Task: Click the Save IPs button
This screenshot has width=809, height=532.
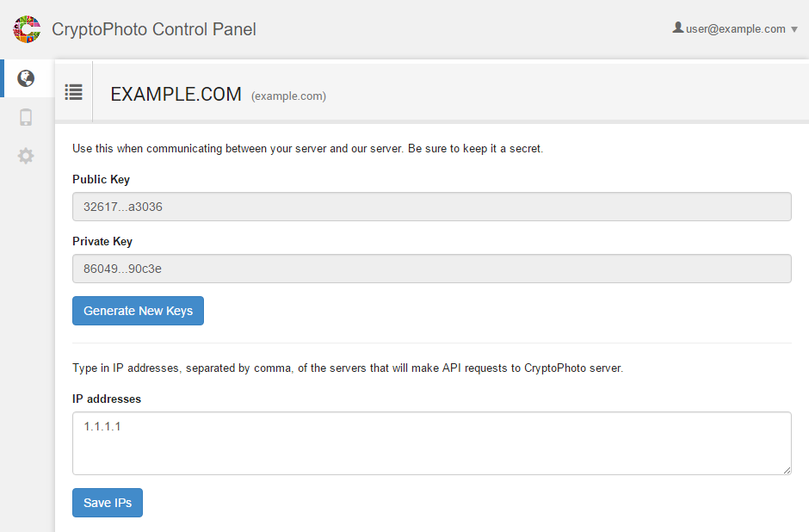Action: [108, 503]
